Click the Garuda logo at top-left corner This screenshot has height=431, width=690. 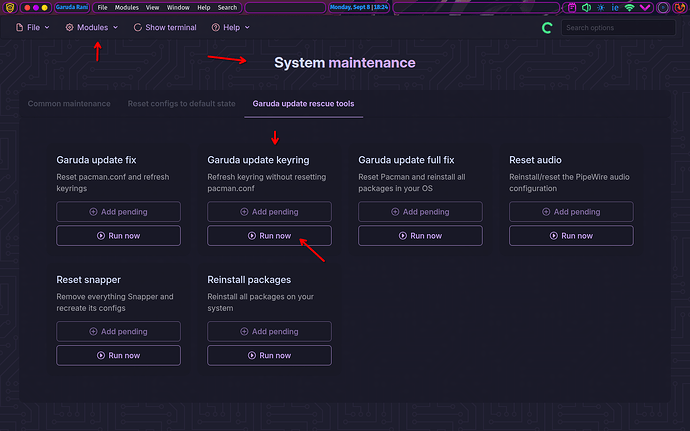(9, 7)
